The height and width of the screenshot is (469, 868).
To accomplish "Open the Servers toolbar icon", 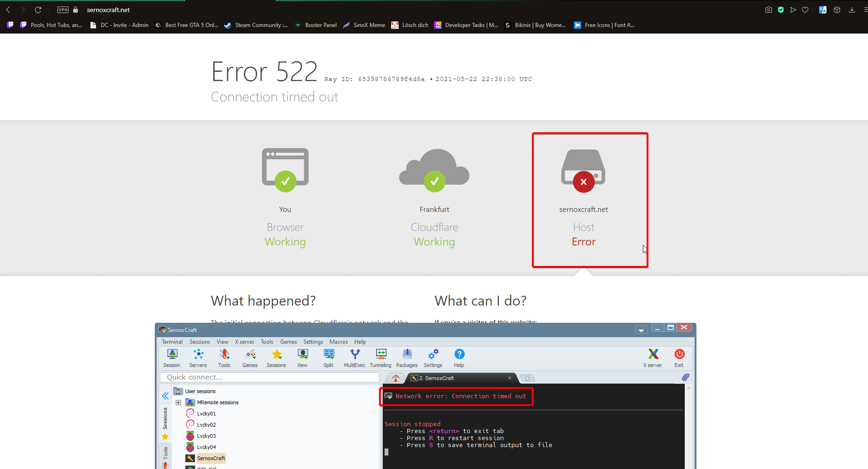I will [x=198, y=358].
